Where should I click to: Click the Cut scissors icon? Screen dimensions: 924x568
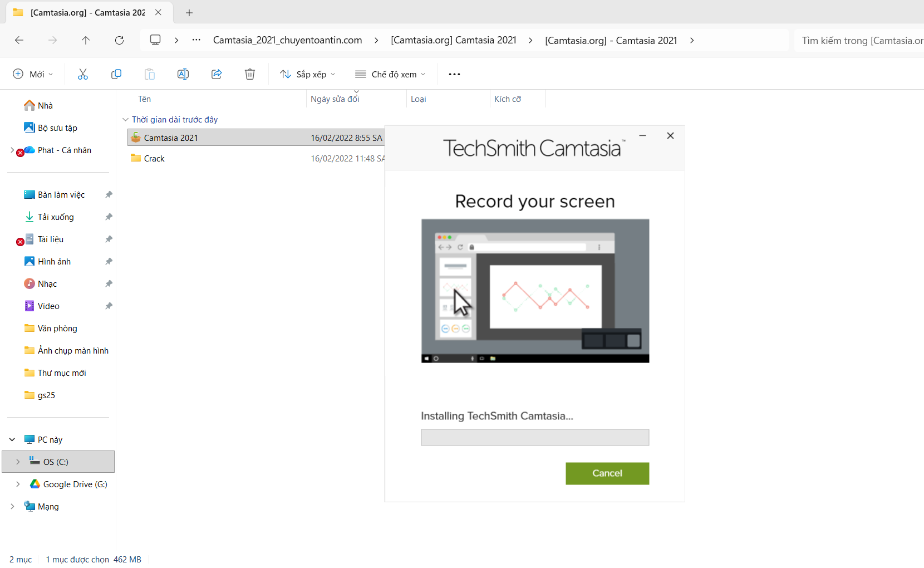click(x=83, y=74)
